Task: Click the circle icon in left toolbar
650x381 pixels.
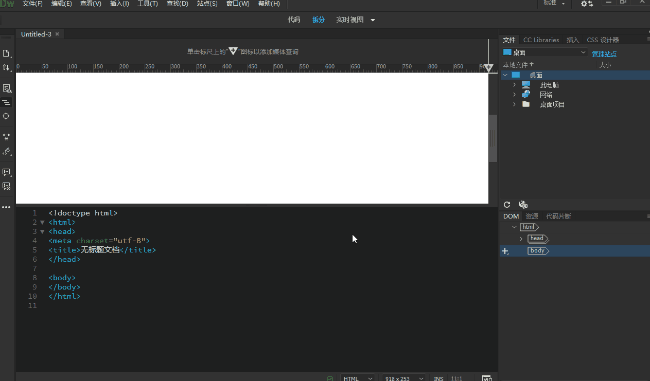Action: (6, 116)
